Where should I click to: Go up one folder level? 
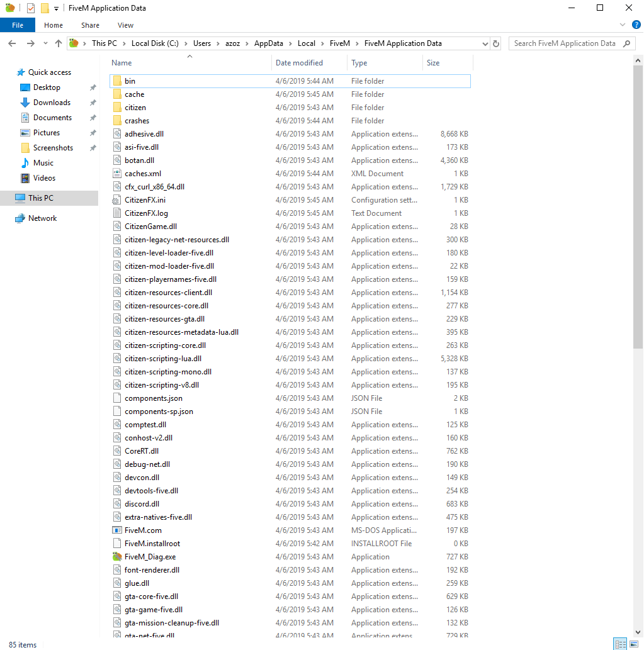tap(59, 43)
